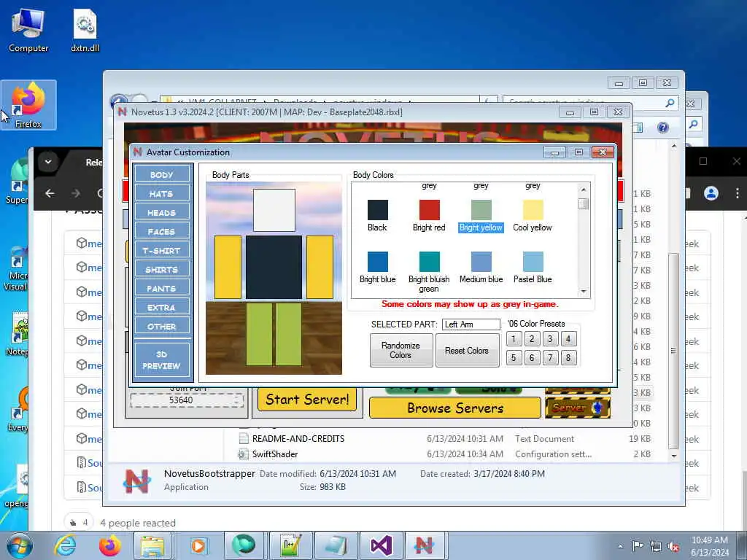The width and height of the screenshot is (747, 560).
Task: Click the Body Colors list scroll-down arrow
Action: (x=584, y=292)
